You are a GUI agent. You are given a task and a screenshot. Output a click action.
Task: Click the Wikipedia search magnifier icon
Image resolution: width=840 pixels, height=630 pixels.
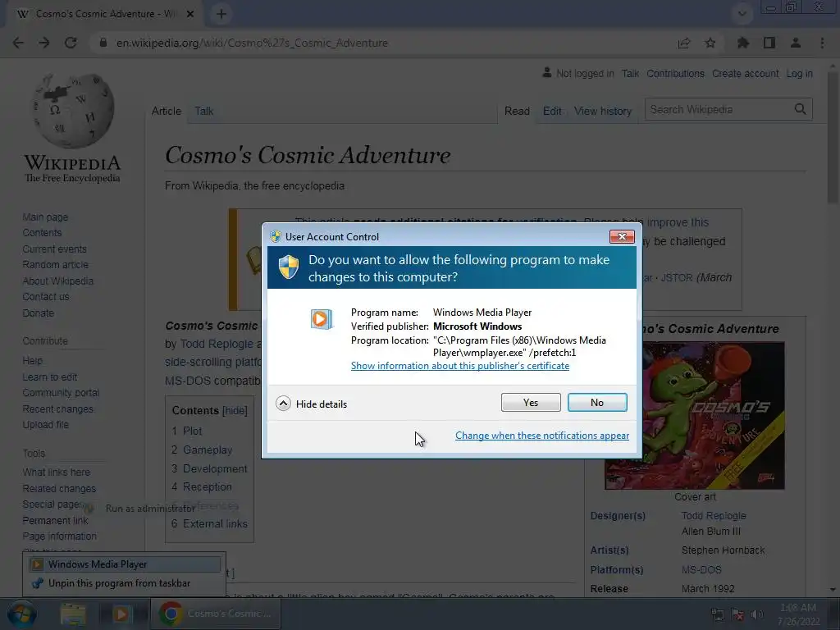point(801,109)
